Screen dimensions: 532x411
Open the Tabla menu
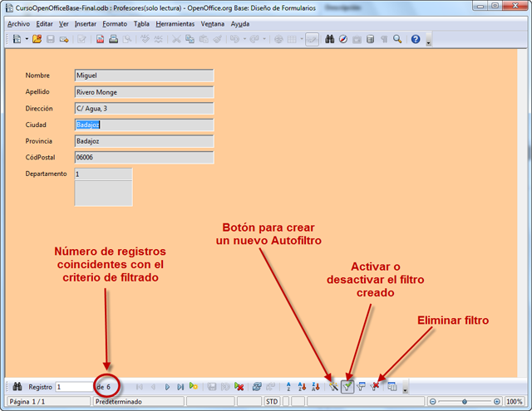[x=141, y=24]
